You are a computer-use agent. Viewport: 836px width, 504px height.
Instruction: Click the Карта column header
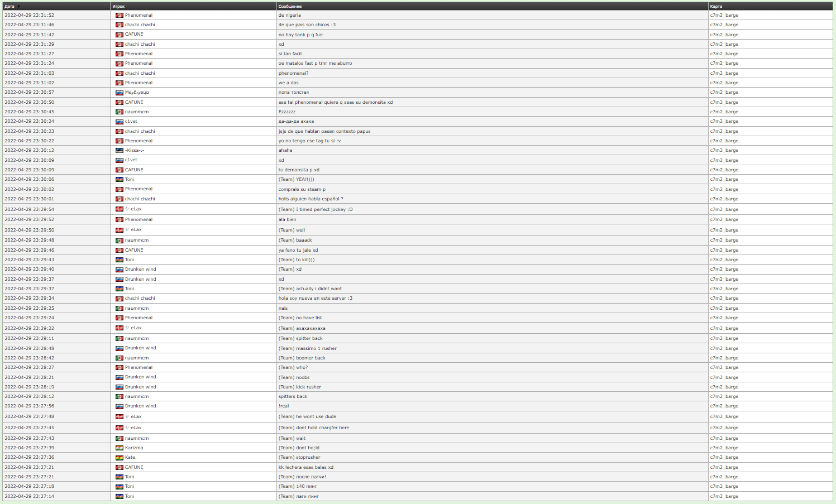tap(716, 7)
